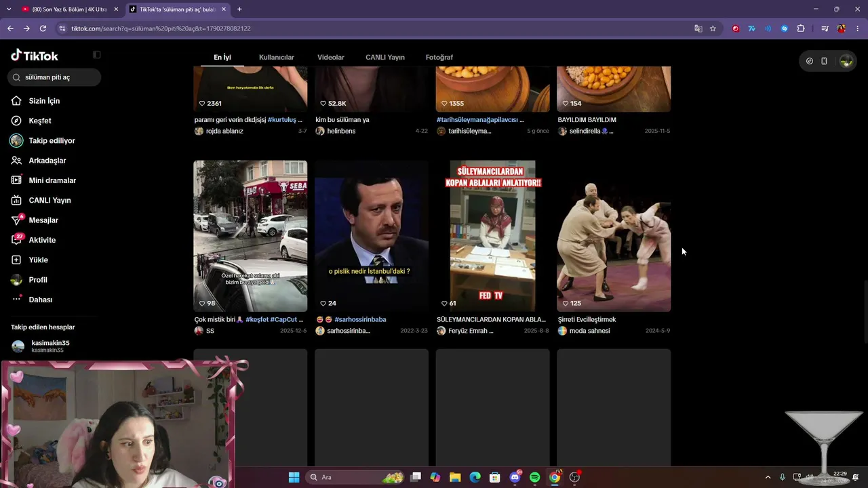868x488 pixels.
Task: Open the browser tab search dropdown arrow
Action: click(x=9, y=9)
